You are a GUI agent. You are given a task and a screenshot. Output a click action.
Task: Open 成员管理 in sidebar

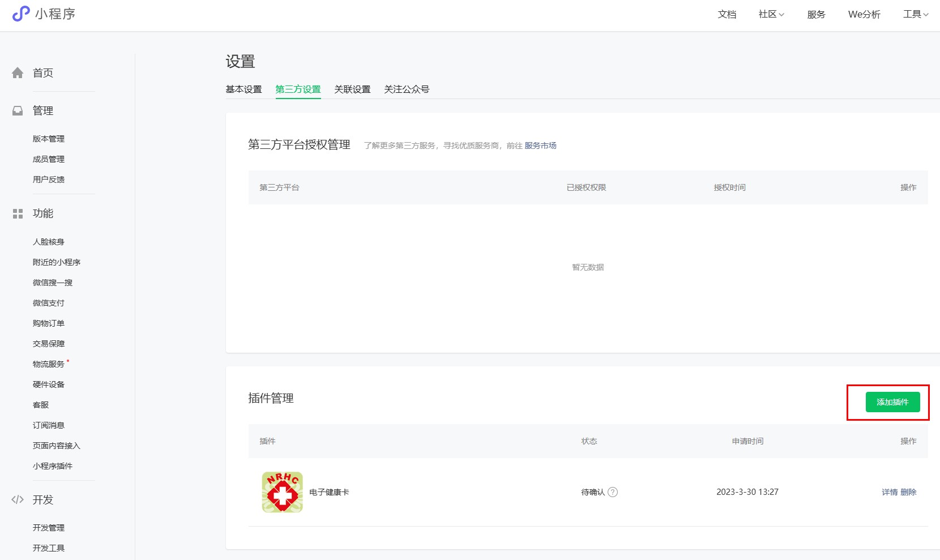49,159
